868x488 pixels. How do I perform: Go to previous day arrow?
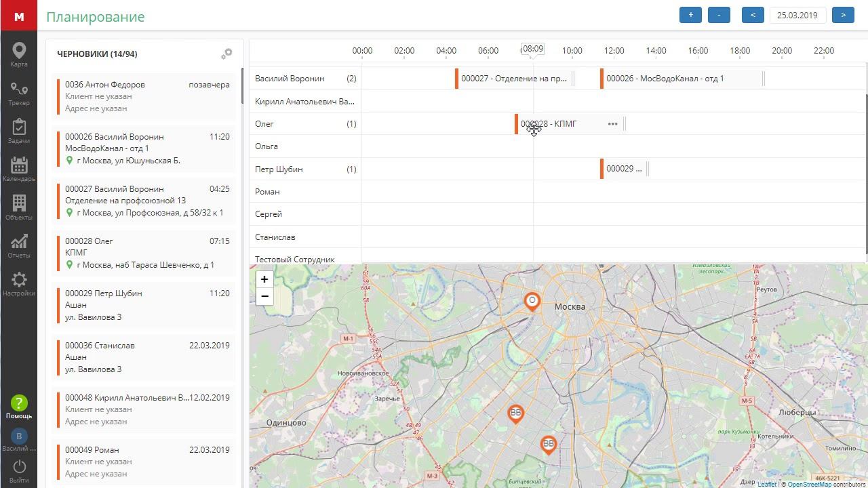(x=753, y=15)
